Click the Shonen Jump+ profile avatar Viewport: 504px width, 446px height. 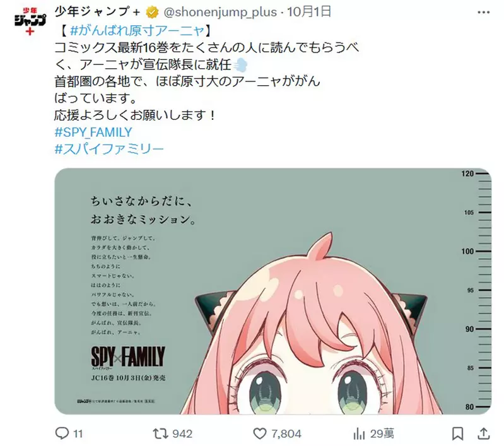(x=30, y=21)
